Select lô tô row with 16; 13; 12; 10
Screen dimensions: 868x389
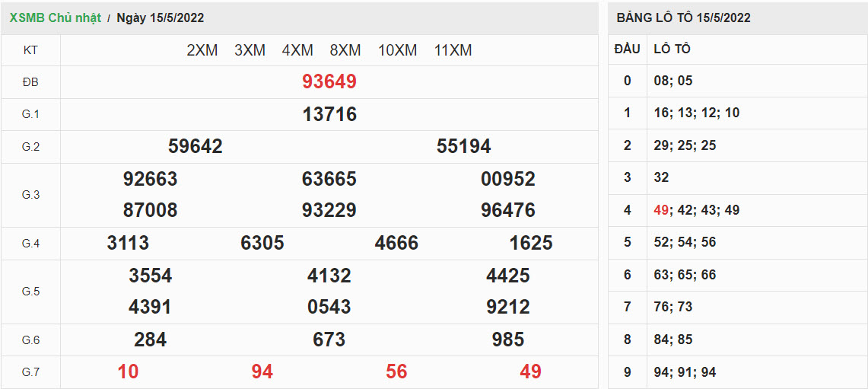pos(696,113)
